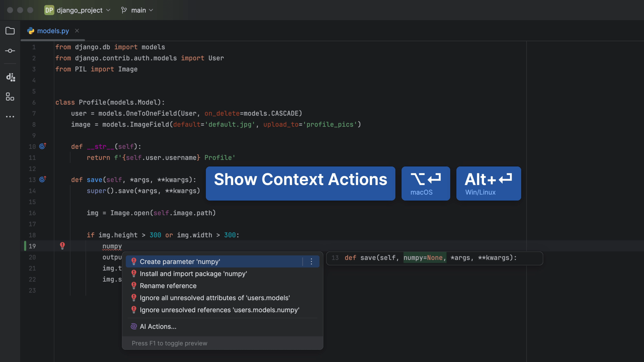644x362 pixels.
Task: Click the AI Actions spiral icon
Action: click(134, 326)
